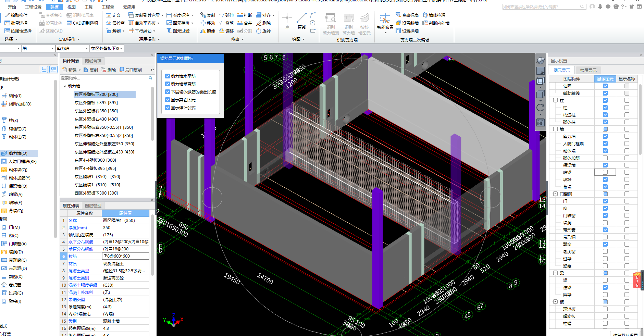The image size is (644, 336).
Task: Click the 设置斜墙 sloped wall tool
Action: (x=407, y=23)
